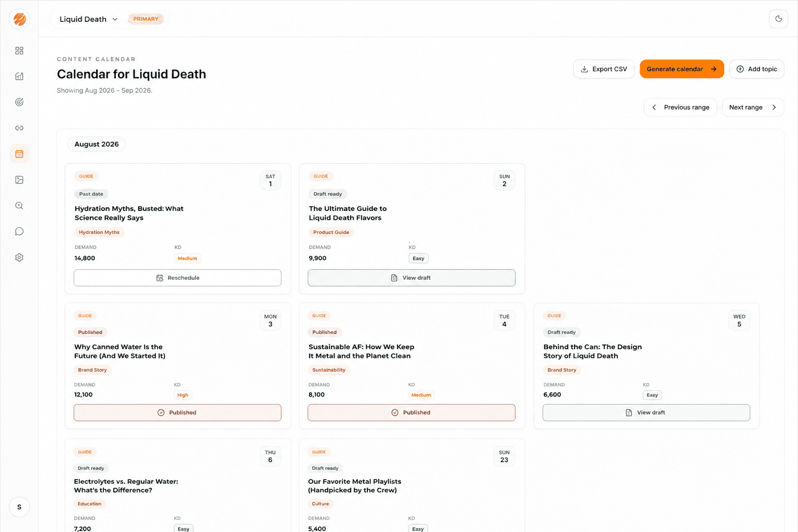Click Published status badge on Canned Water card
Screen dimensions: 798x532
pos(90,332)
